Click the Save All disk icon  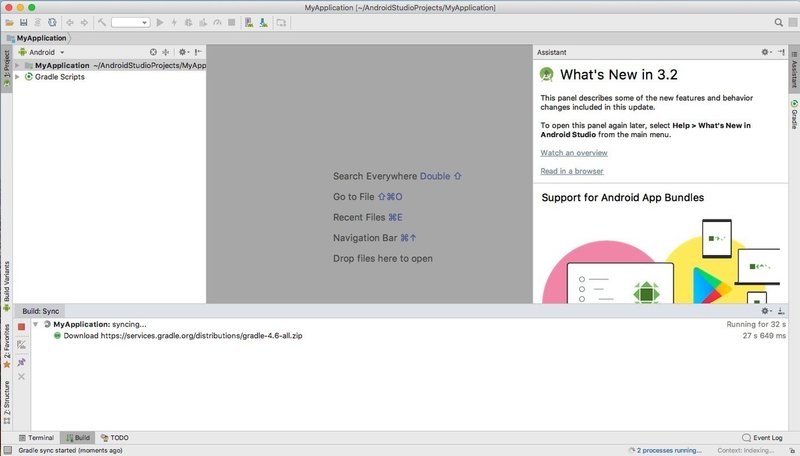coord(23,22)
